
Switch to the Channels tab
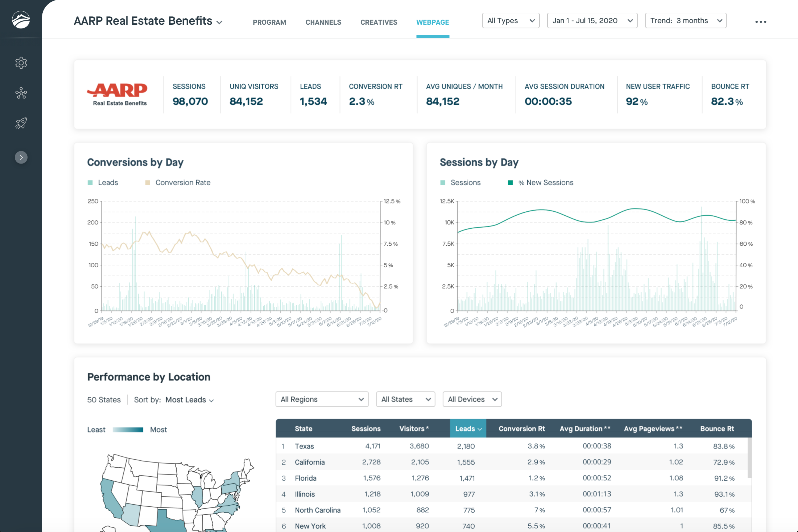(x=323, y=22)
